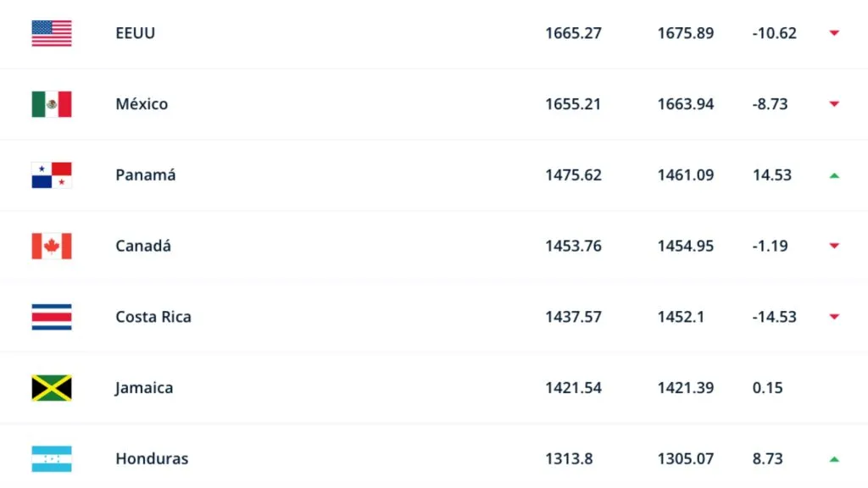Click the green up arrow for Panamá
This screenshot has width=868, height=488.
coord(834,175)
